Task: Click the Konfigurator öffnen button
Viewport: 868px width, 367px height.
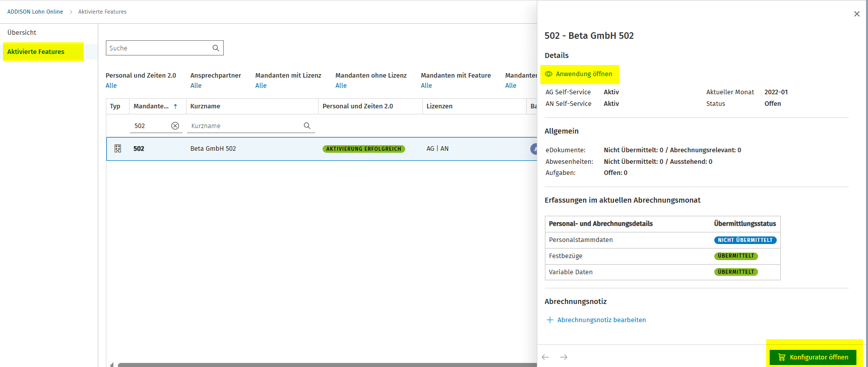Action: [813, 357]
